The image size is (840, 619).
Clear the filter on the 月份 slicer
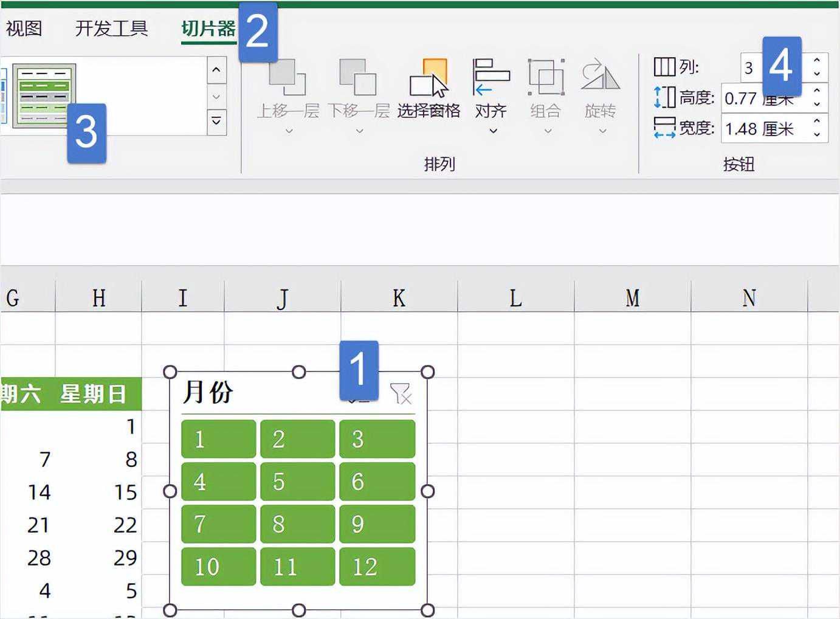click(x=401, y=394)
